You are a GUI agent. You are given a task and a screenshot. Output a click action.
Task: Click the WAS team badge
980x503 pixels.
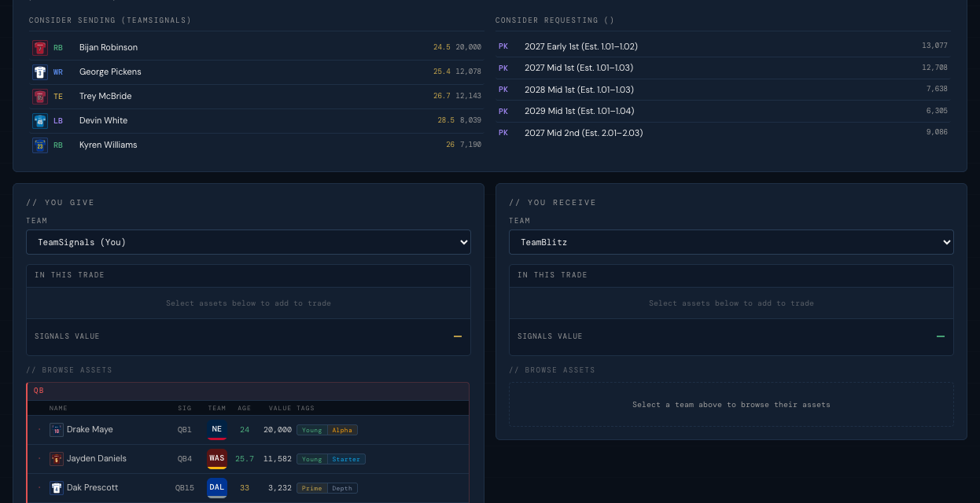pos(217,459)
